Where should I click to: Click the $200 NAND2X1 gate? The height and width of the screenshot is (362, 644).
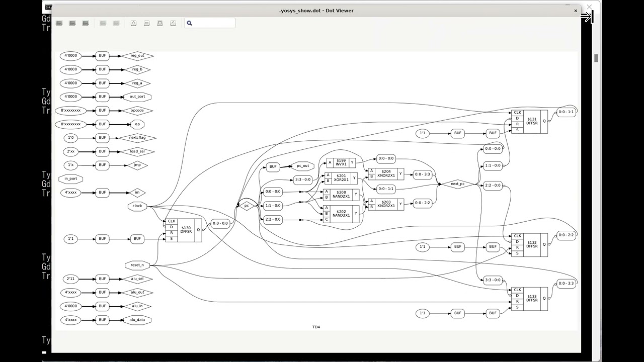pyautogui.click(x=342, y=195)
